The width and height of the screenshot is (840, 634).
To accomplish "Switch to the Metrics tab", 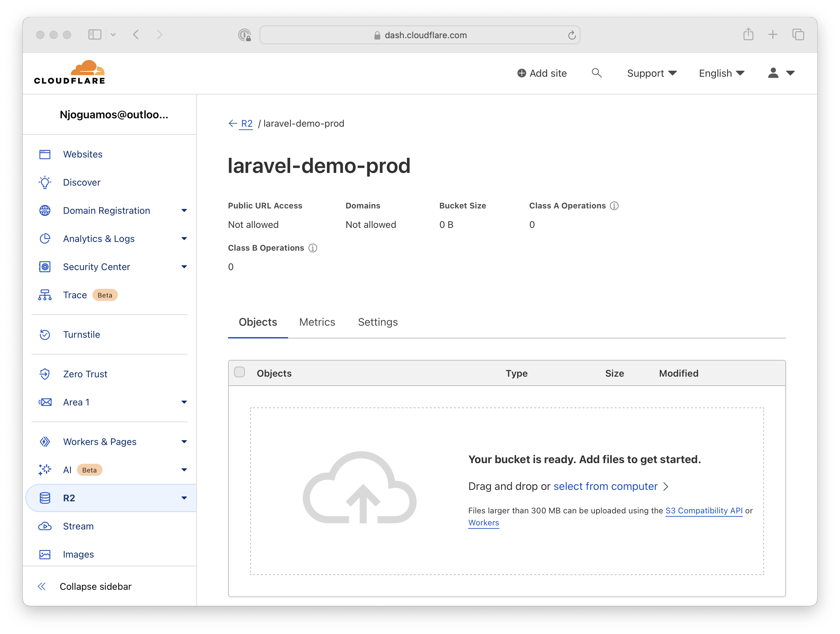I will (x=317, y=322).
